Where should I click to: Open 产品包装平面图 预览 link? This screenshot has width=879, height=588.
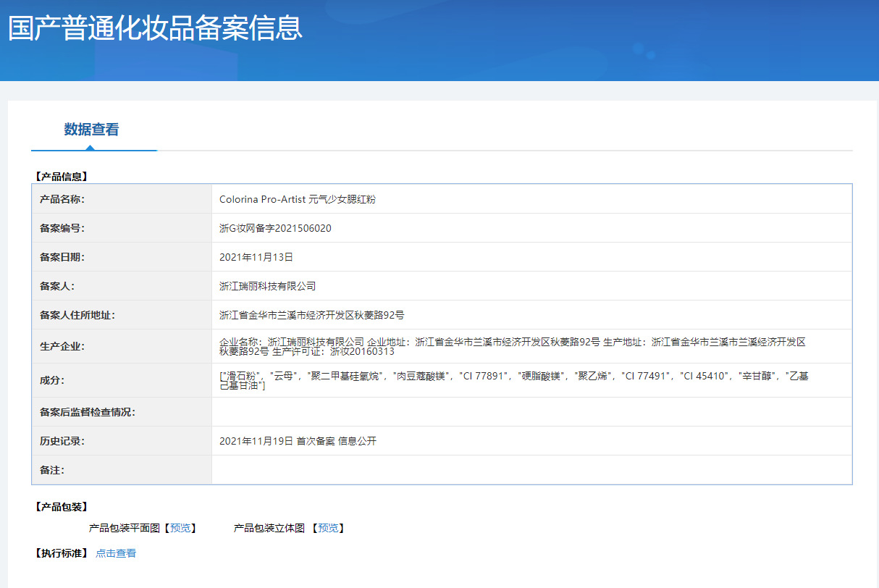coord(180,528)
